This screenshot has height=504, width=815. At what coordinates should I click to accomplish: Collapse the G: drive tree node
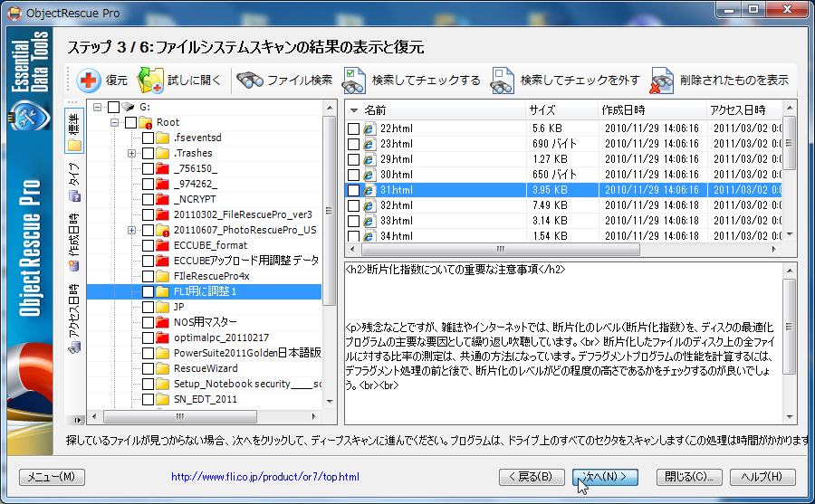click(x=97, y=107)
